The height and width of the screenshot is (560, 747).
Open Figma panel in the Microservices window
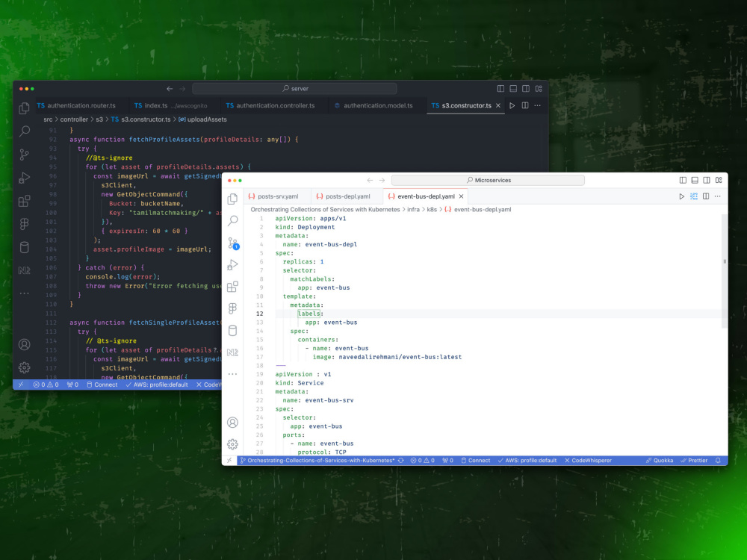(x=232, y=308)
